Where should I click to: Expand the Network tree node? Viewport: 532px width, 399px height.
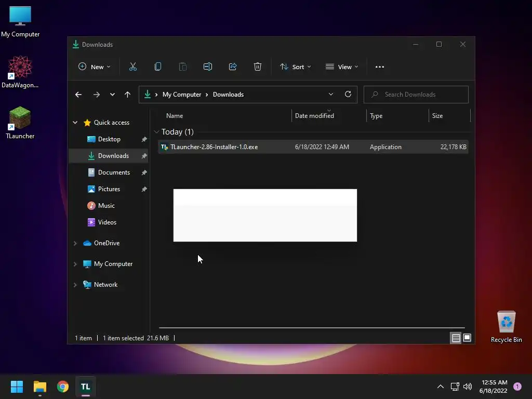(x=75, y=285)
